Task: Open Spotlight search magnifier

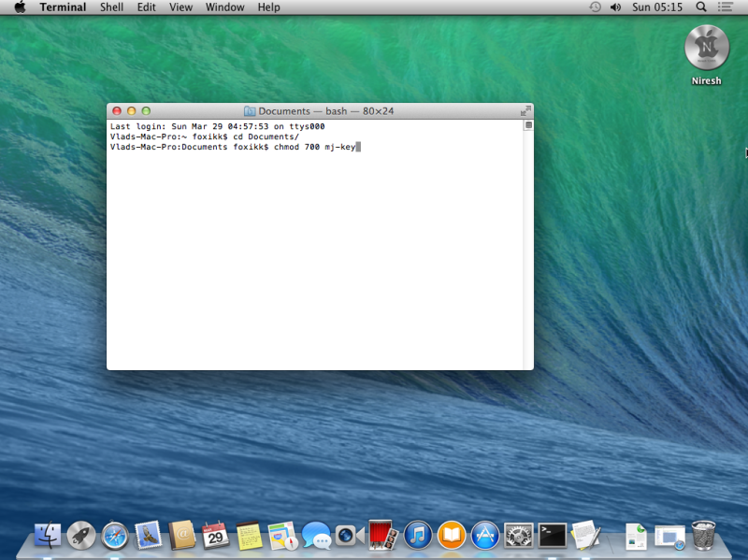Action: point(700,7)
